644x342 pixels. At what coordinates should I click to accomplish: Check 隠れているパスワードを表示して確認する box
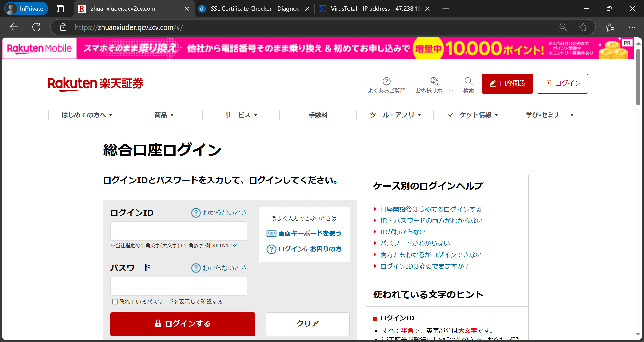[115, 302]
